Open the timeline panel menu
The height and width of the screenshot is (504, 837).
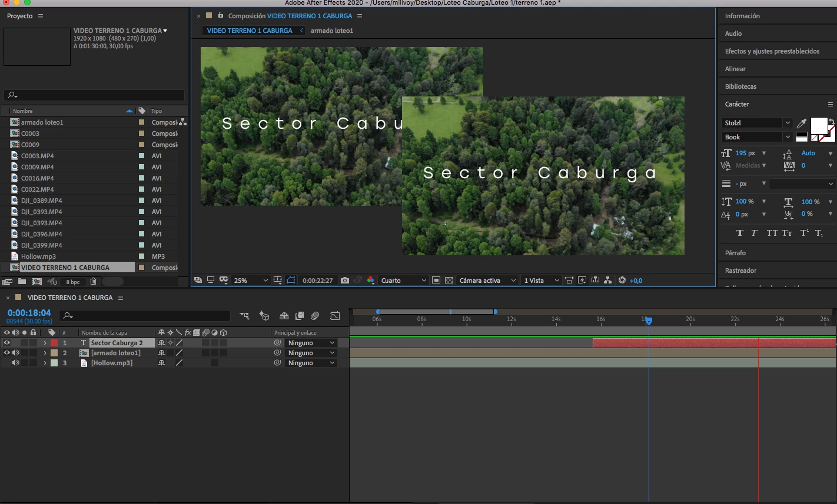tap(121, 298)
